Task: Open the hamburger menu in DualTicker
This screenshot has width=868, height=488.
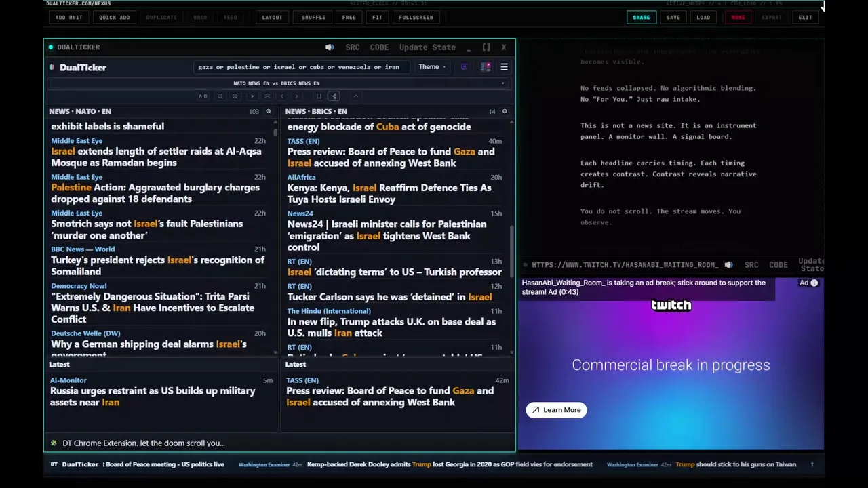Action: 504,67
